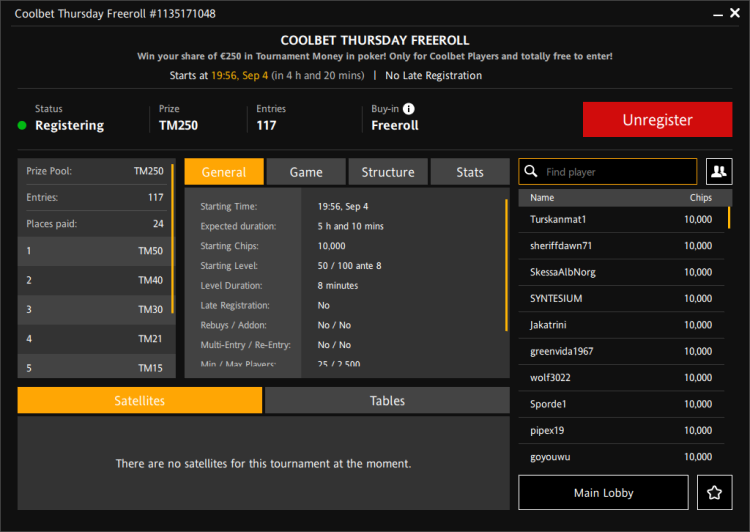Click the player list scrollbar
Viewport: 750px width, 532px height.
click(x=729, y=218)
